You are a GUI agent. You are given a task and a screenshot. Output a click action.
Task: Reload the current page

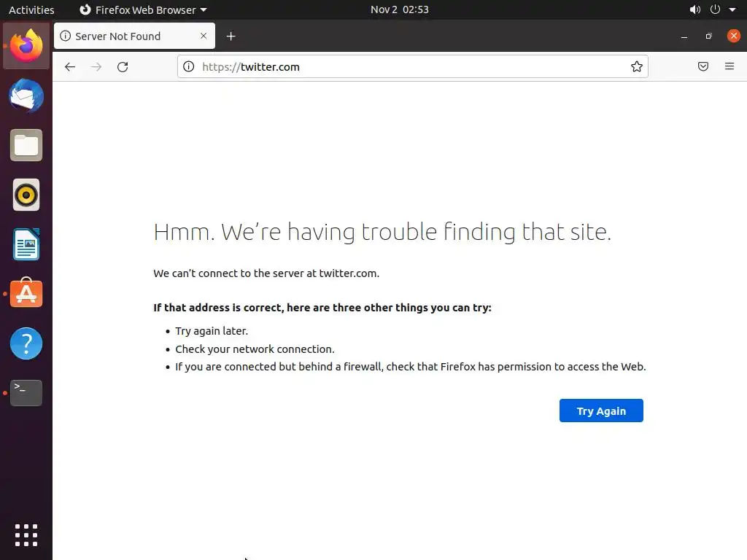point(123,66)
